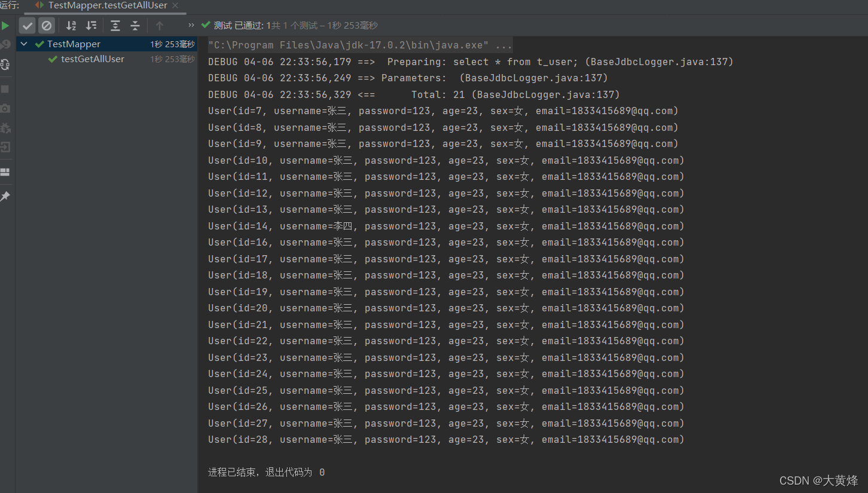Image resolution: width=868 pixels, height=493 pixels.
Task: Sort tests by duration
Action: coord(91,26)
